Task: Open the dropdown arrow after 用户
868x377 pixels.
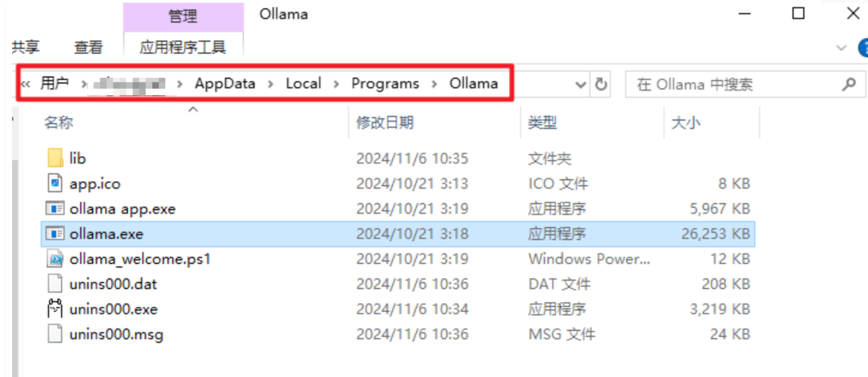Action: [x=84, y=84]
